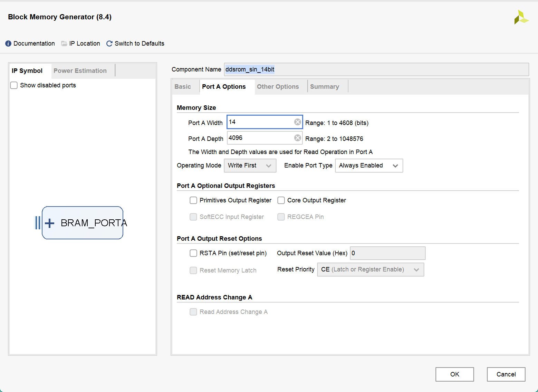Clear the Port A Depth field
This screenshot has height=392, width=538.
click(x=297, y=138)
